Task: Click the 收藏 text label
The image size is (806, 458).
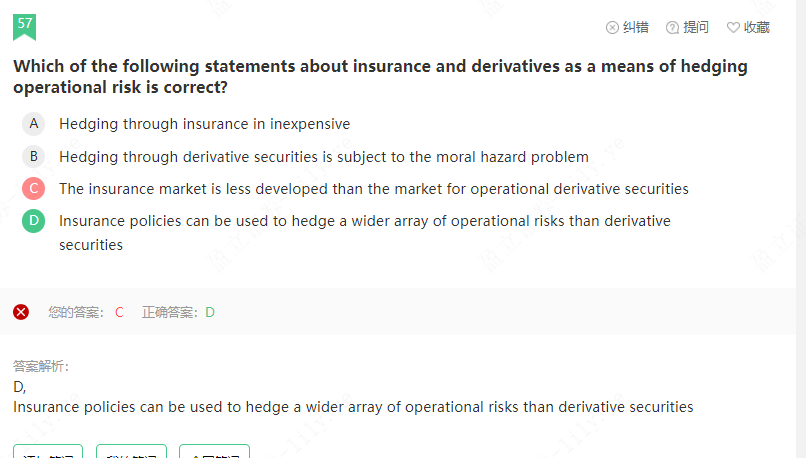Action: click(757, 28)
